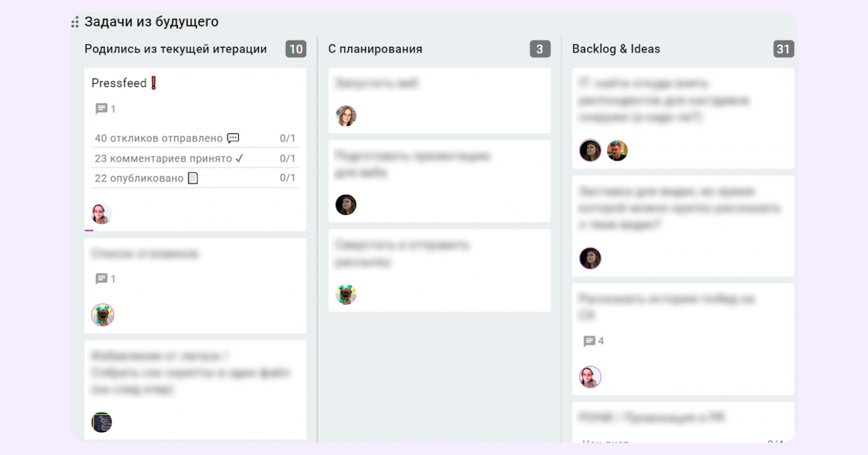The image size is (868, 455).
Task: Open the Pressfeed card comment icon
Action: (101, 109)
